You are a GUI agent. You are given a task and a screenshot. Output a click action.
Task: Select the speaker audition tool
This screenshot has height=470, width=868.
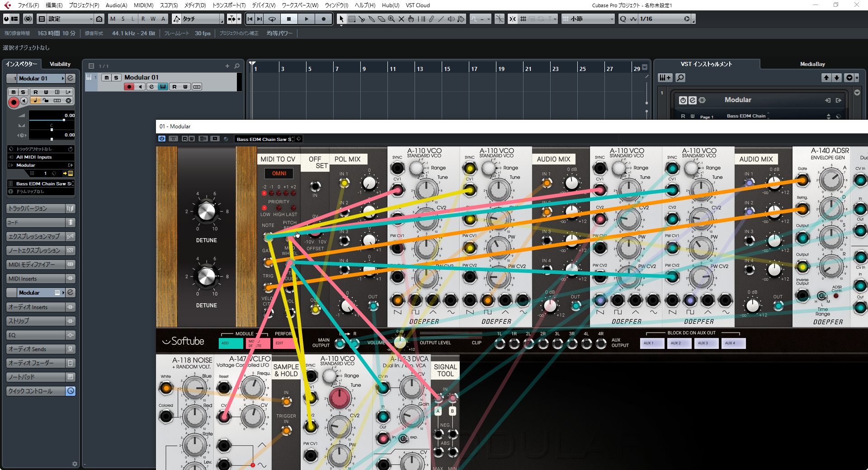click(451, 19)
